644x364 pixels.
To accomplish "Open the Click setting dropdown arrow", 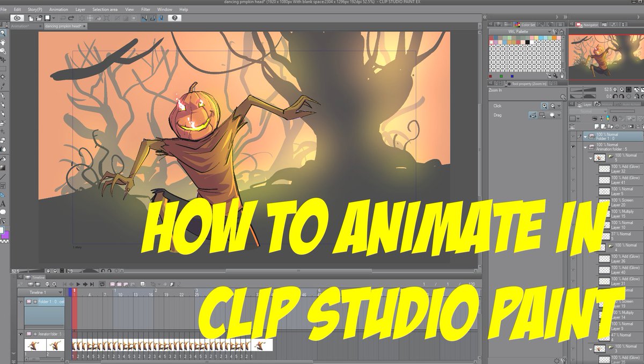I will coord(559,106).
